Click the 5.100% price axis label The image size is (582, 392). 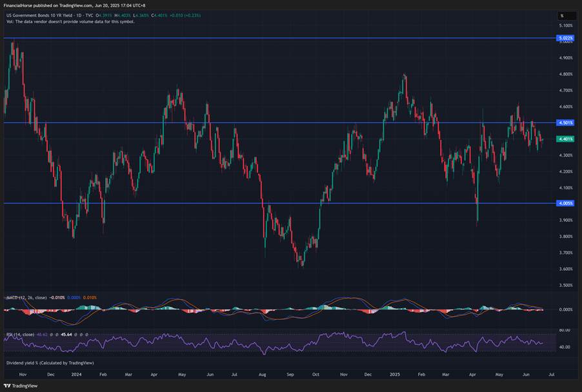point(566,26)
